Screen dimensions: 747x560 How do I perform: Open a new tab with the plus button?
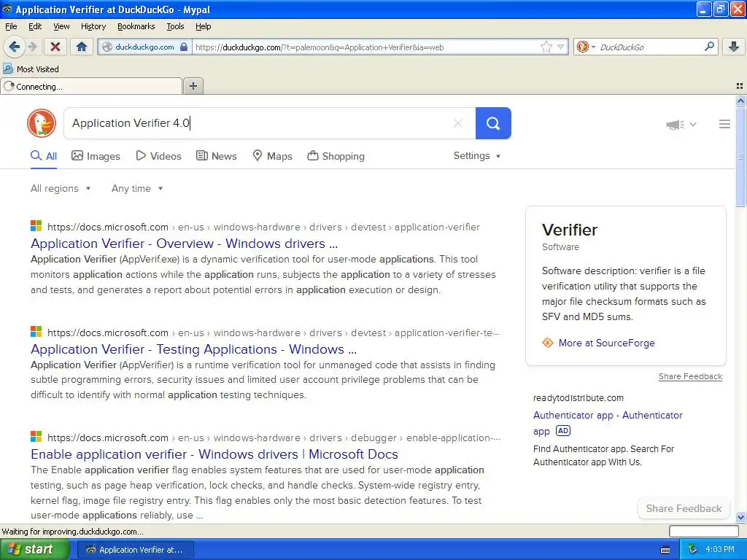tap(193, 86)
